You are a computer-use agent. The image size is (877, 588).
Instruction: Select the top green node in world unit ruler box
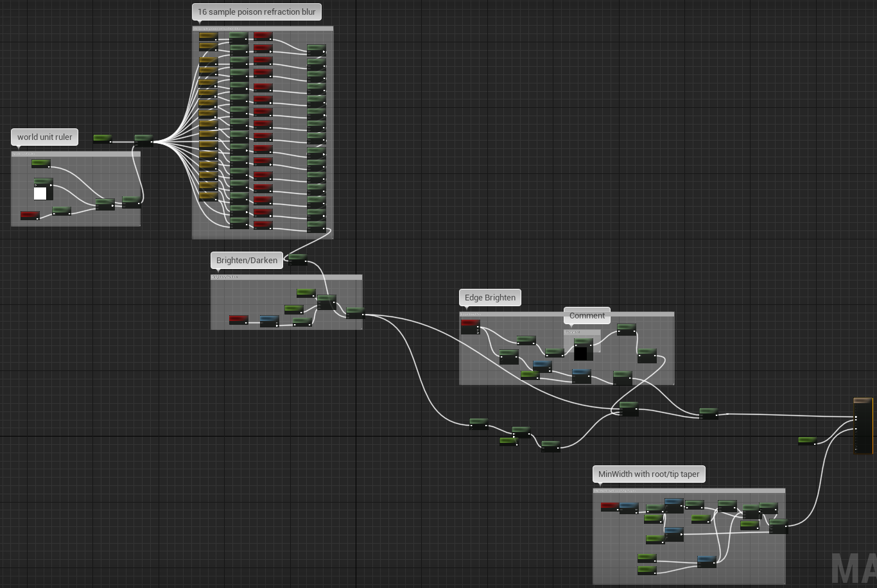coord(40,164)
